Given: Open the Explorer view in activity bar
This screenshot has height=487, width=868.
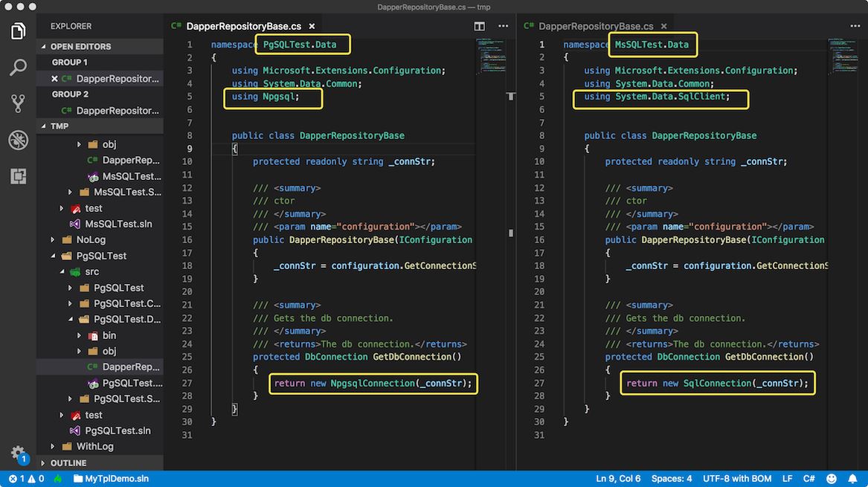Looking at the screenshot, I should pos(19,31).
